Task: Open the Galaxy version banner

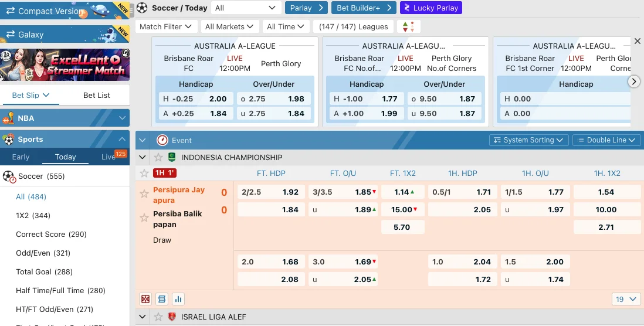Action: 65,34
